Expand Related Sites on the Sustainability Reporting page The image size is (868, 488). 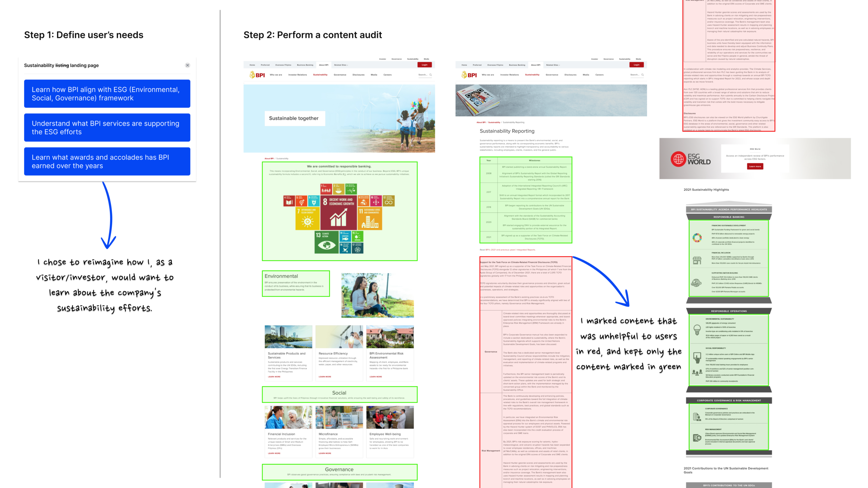[553, 65]
